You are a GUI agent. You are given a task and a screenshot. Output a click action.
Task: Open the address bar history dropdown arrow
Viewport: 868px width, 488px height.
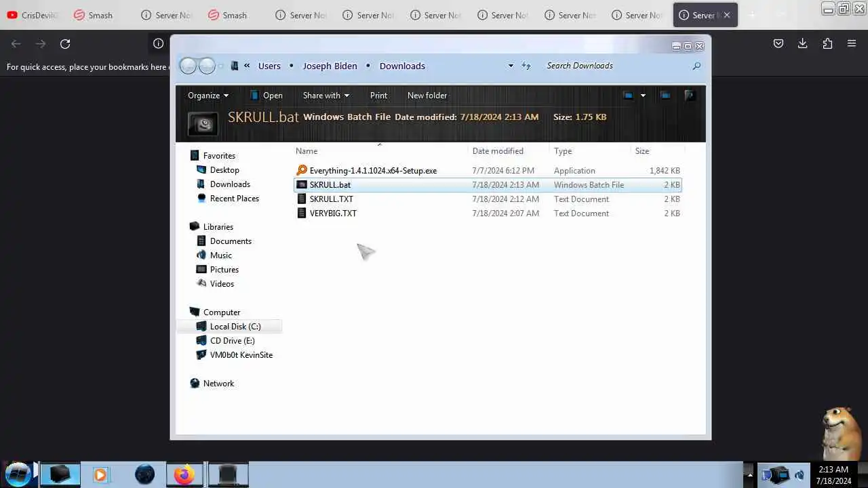pyautogui.click(x=511, y=66)
